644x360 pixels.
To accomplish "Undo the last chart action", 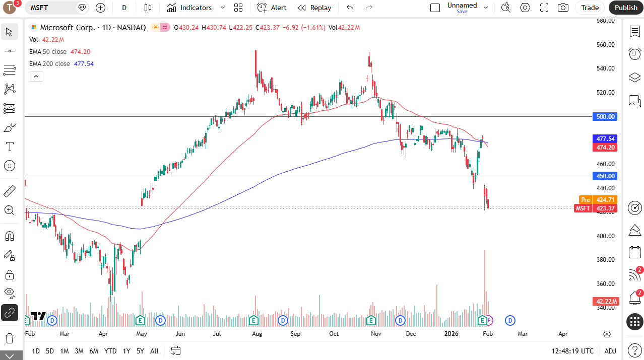I will [350, 8].
